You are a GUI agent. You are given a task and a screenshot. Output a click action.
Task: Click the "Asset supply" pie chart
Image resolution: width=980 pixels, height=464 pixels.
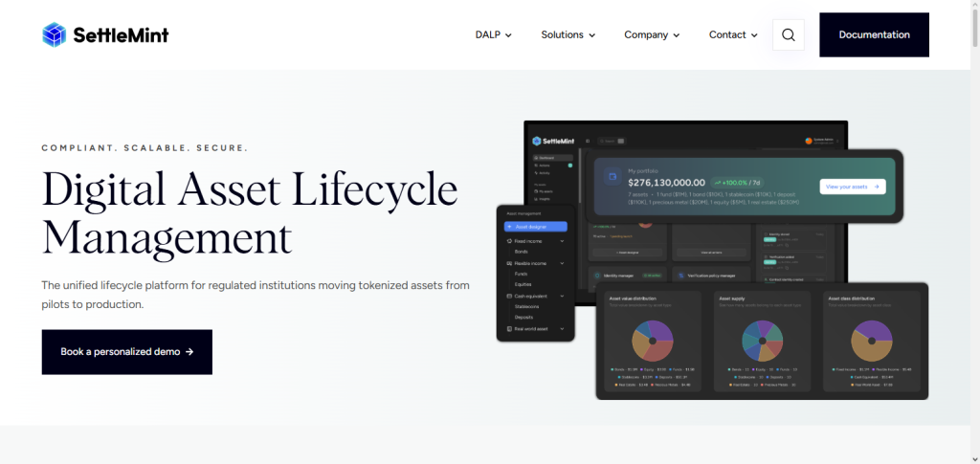click(762, 341)
